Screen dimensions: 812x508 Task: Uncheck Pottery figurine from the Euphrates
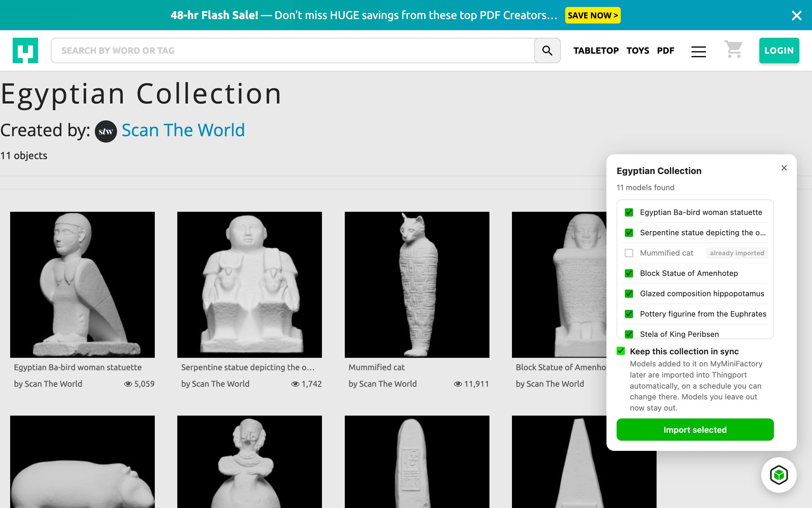coord(629,314)
